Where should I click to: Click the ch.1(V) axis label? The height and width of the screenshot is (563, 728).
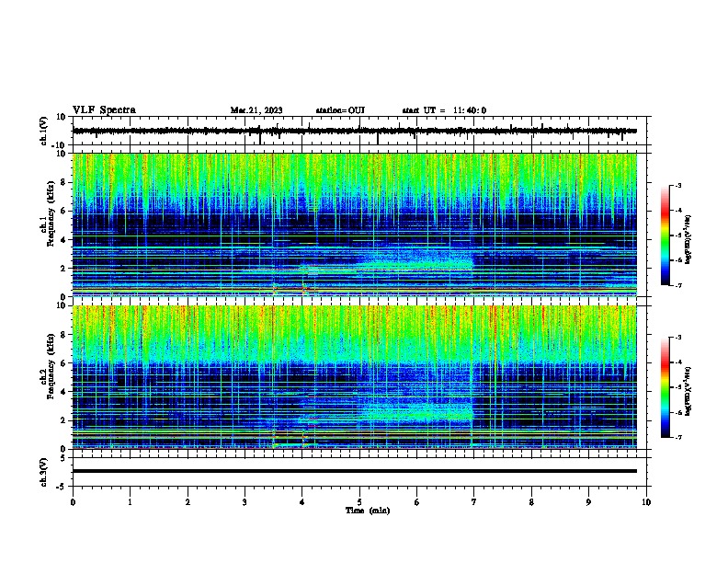(44, 131)
